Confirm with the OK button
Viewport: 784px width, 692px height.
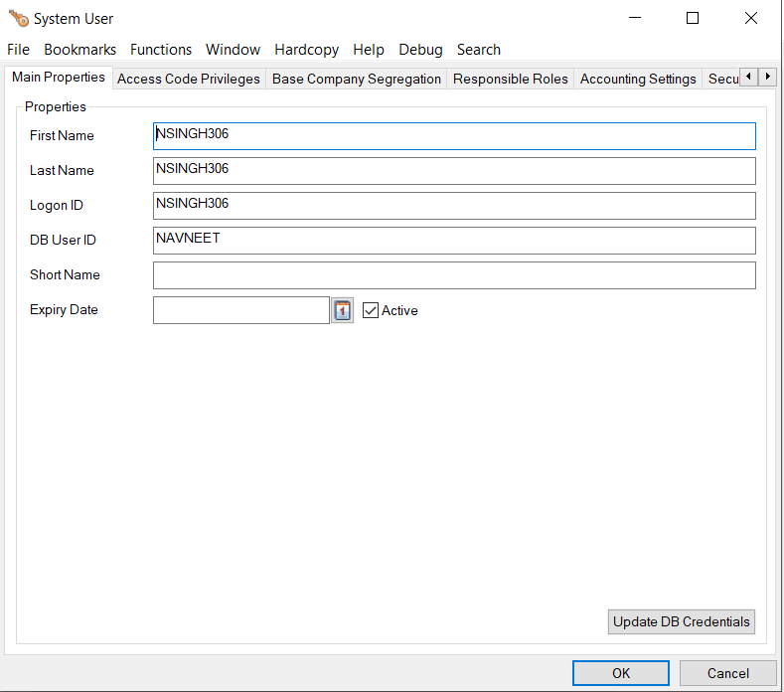pyautogui.click(x=621, y=673)
